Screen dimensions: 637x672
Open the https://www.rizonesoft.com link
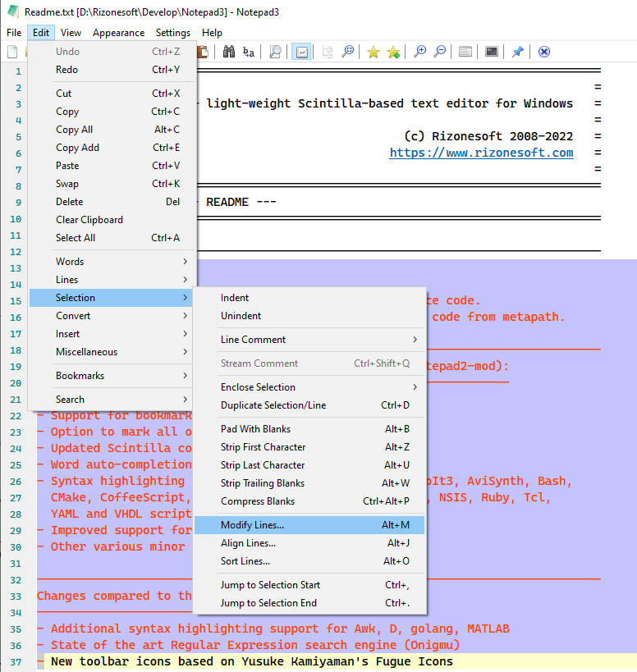pyautogui.click(x=481, y=153)
